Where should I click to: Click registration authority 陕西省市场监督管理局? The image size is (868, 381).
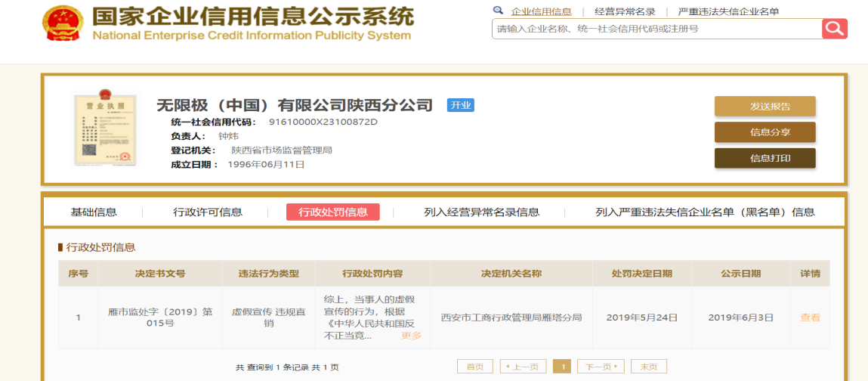pos(282,150)
